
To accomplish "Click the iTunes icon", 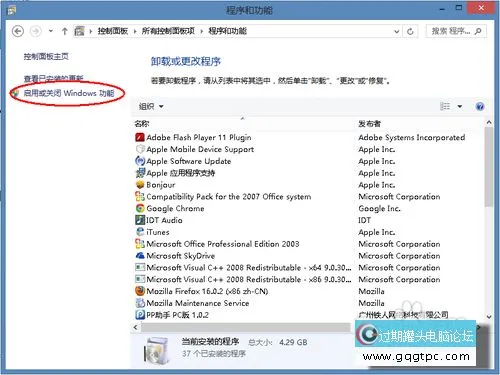I will tap(140, 232).
